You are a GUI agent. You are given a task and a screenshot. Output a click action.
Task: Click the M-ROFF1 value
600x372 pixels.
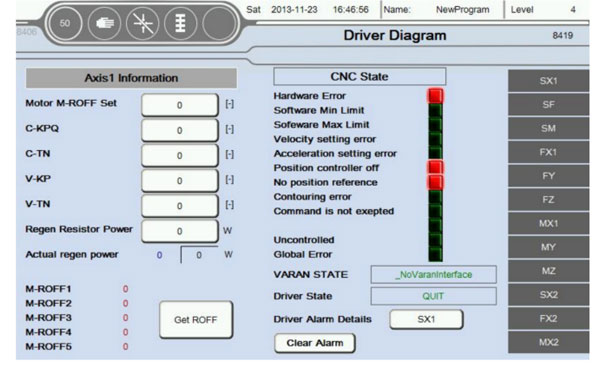coord(125,289)
